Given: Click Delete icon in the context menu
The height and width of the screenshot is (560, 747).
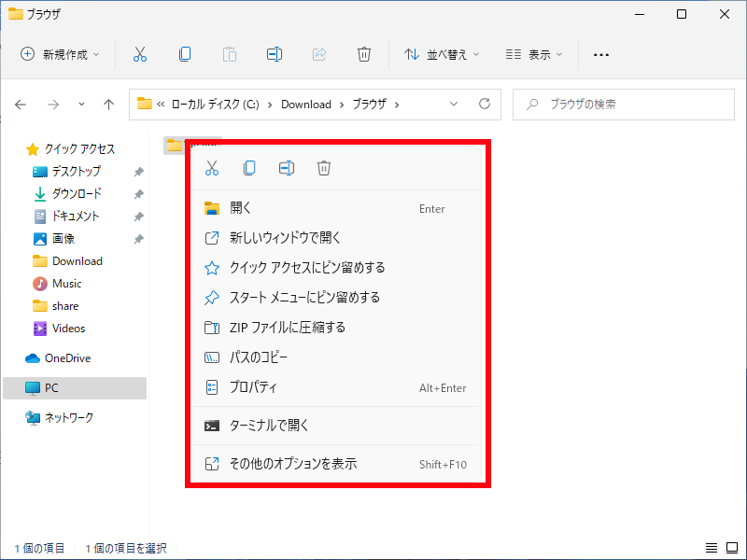Looking at the screenshot, I should click(324, 168).
